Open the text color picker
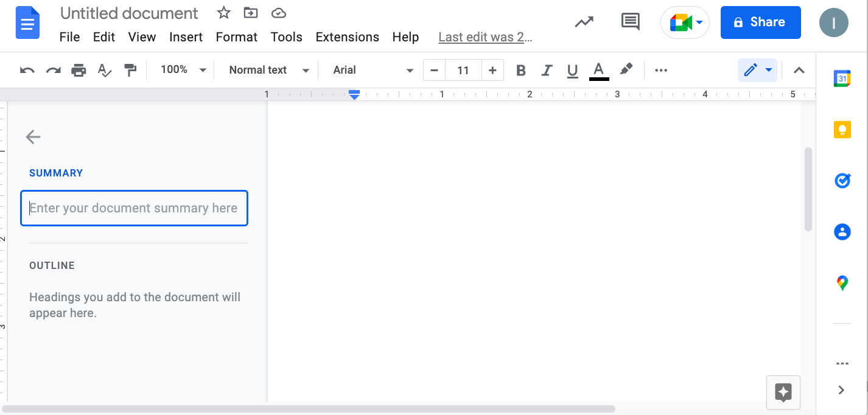Image resolution: width=868 pixels, height=415 pixels. pos(598,70)
